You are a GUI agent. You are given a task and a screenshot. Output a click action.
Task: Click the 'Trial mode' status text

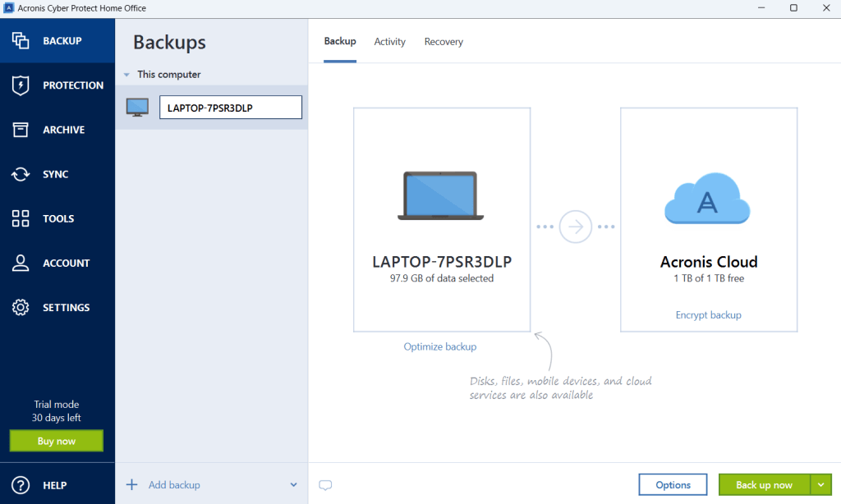click(x=57, y=405)
